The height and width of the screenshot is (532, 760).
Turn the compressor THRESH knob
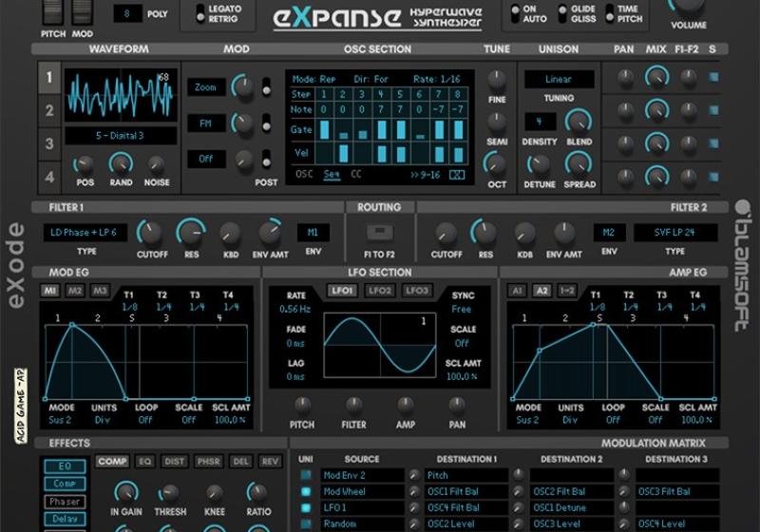coord(169,493)
